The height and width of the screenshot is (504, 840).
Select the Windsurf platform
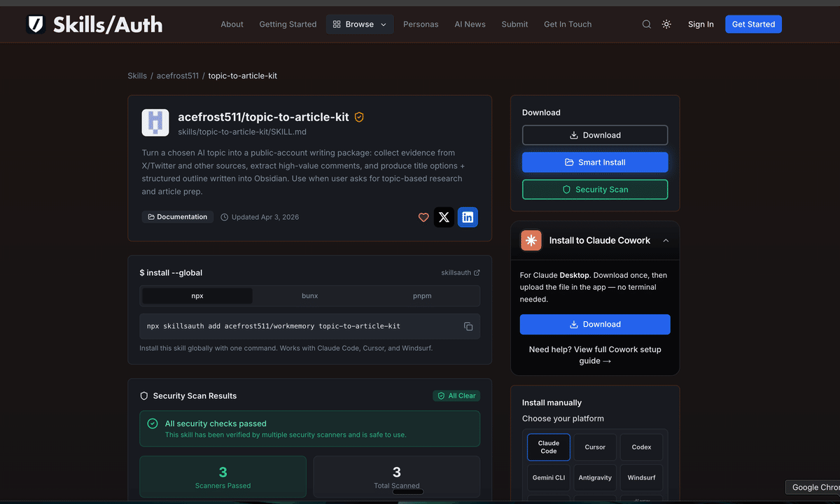point(641,477)
